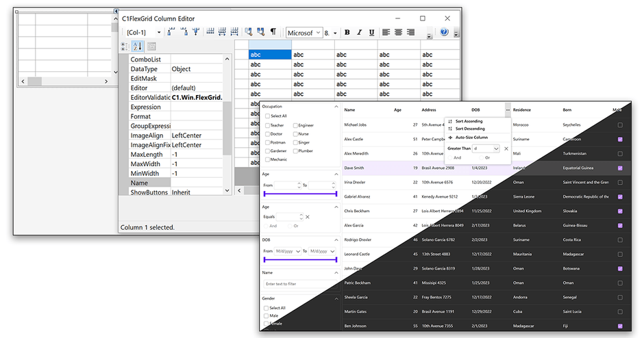Select Auto-Size Column menu option
The image size is (644, 338).
pos(471,138)
